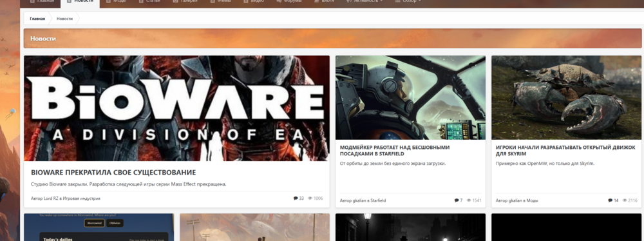Open the mudcrab Skyrim image
Viewport: 644px width, 241px height.
(x=566, y=98)
